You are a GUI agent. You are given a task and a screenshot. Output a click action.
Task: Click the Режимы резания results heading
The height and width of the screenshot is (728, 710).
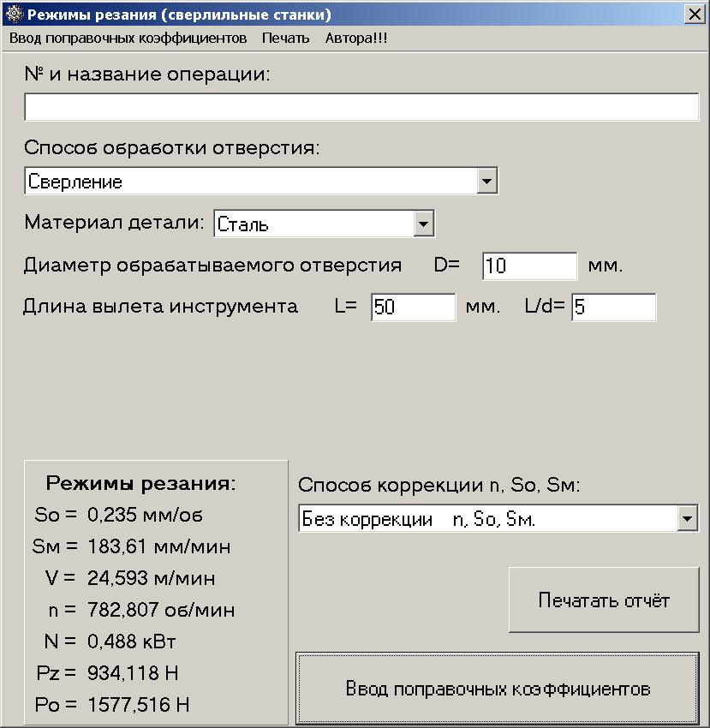click(140, 483)
